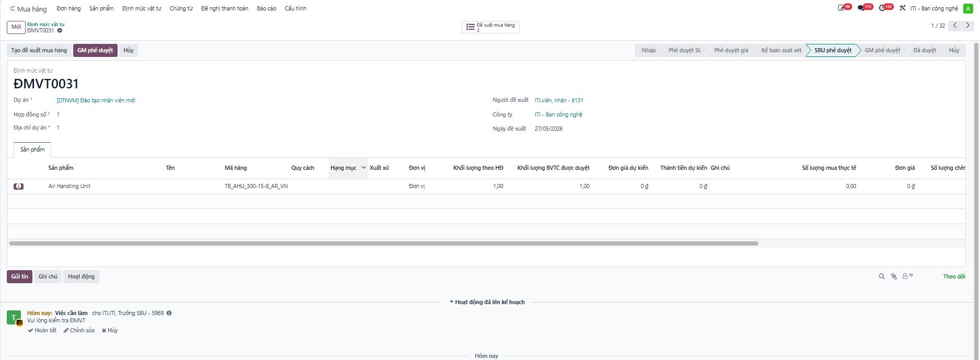The width and height of the screenshot is (980, 360).
Task: Click the activity info icon beside Trưởng SBU
Action: [169, 313]
